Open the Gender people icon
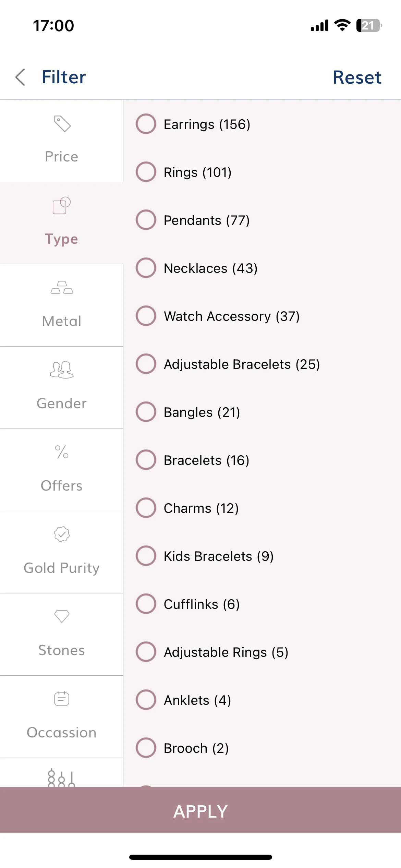401x868 pixels. (x=62, y=370)
